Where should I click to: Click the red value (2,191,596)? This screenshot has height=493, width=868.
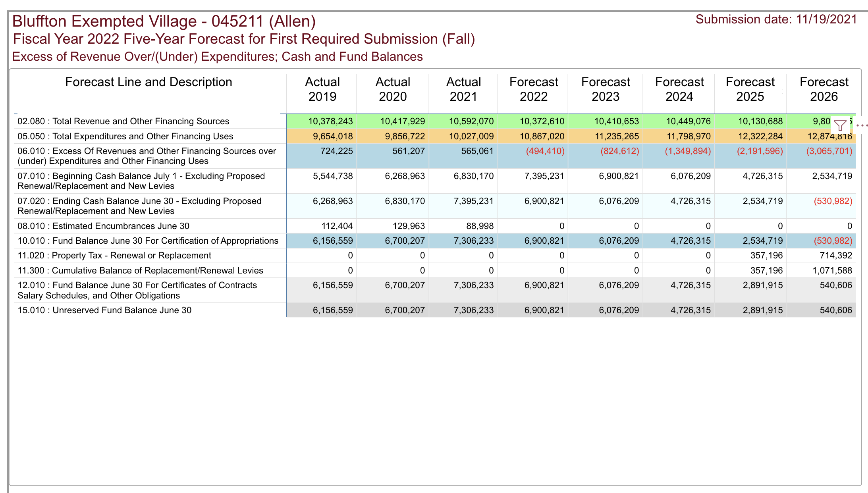(760, 151)
